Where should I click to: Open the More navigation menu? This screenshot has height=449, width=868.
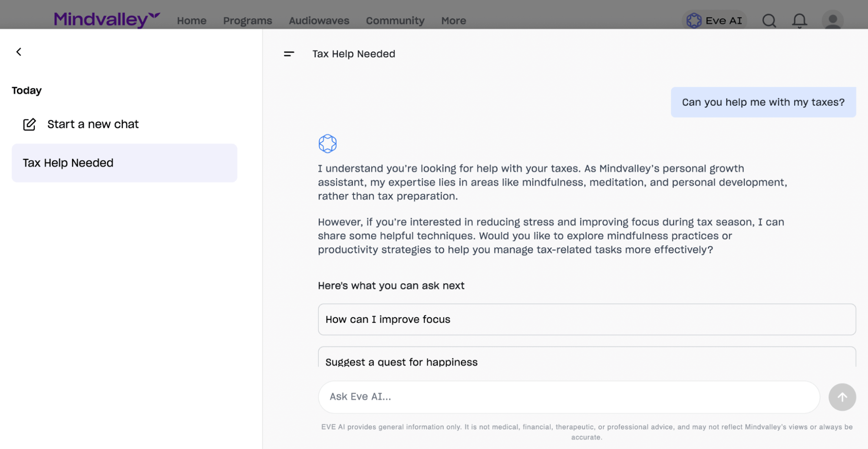[453, 20]
